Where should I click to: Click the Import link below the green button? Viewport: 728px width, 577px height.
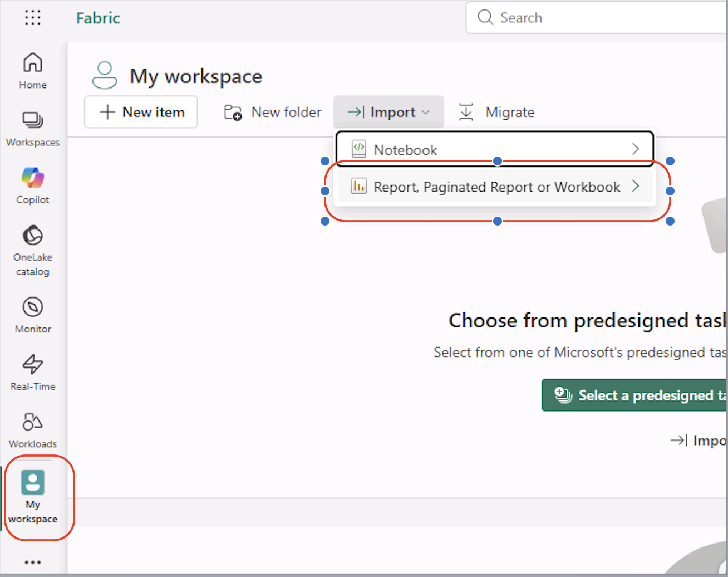pyautogui.click(x=699, y=441)
